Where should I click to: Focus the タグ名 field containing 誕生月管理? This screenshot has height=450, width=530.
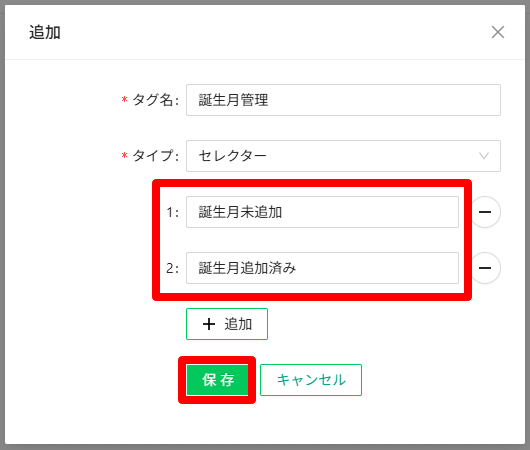coord(343,100)
